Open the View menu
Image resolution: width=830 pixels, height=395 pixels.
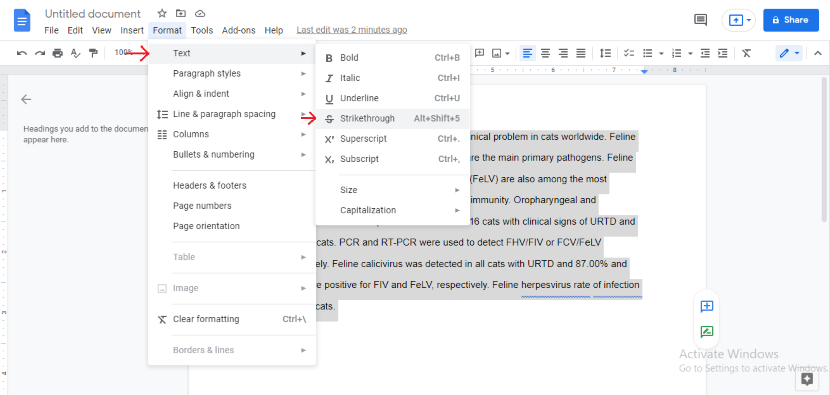pos(102,30)
